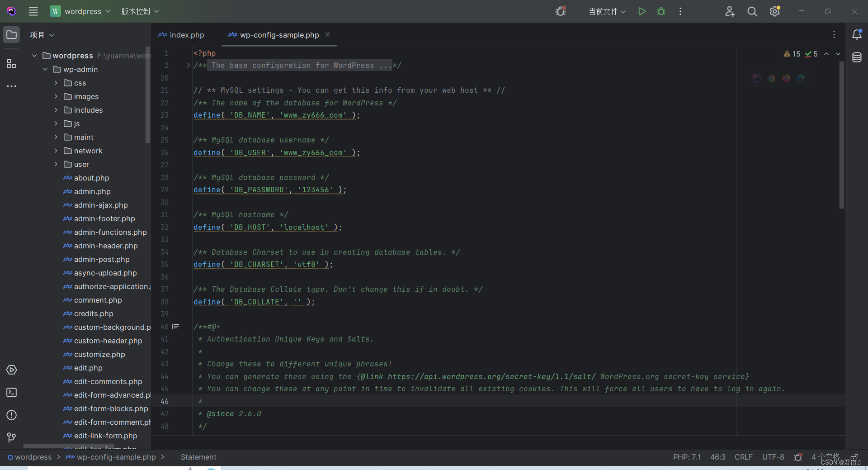Click the PhpStorm logo icon in title bar
This screenshot has width=868, height=470.
pos(11,11)
